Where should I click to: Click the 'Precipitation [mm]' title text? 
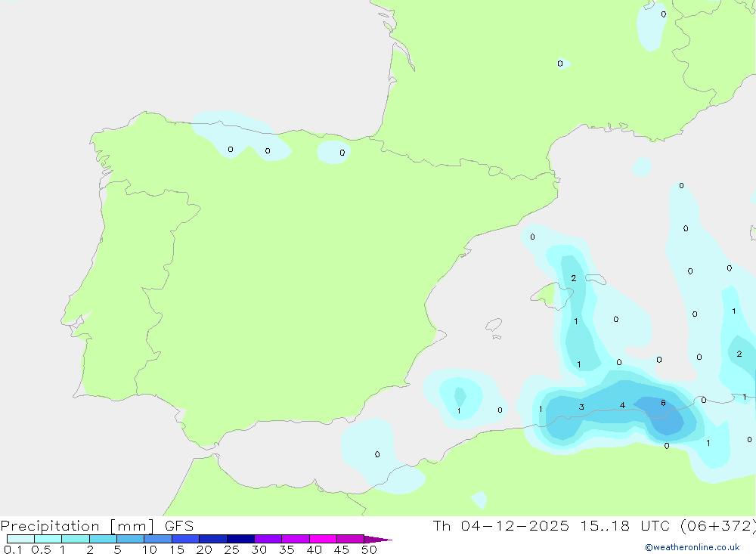(x=77, y=526)
